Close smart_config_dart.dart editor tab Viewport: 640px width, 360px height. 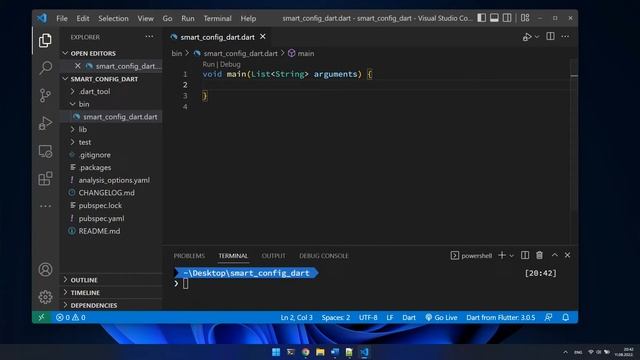[x=263, y=37]
